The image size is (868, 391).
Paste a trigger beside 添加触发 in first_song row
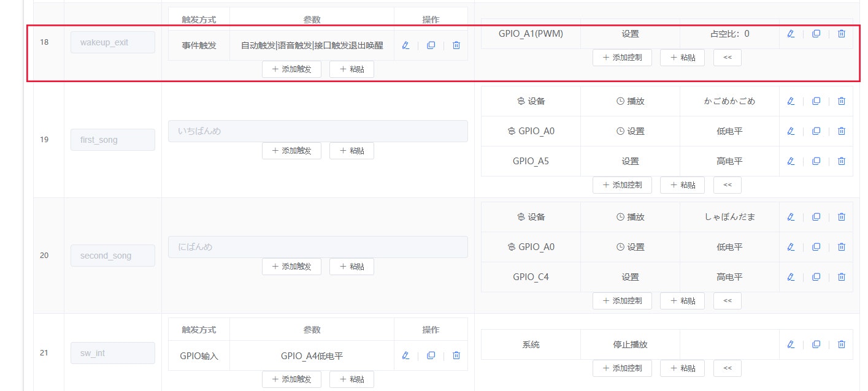click(351, 151)
